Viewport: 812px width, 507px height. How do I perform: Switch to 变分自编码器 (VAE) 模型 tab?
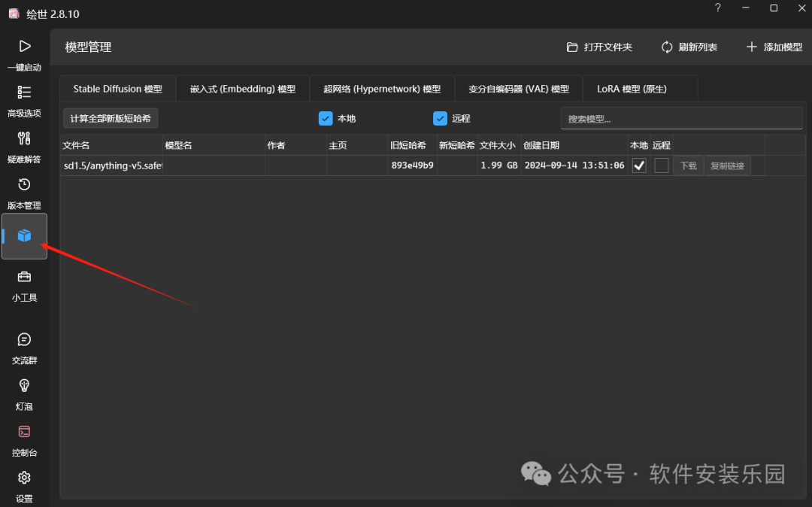[518, 88]
